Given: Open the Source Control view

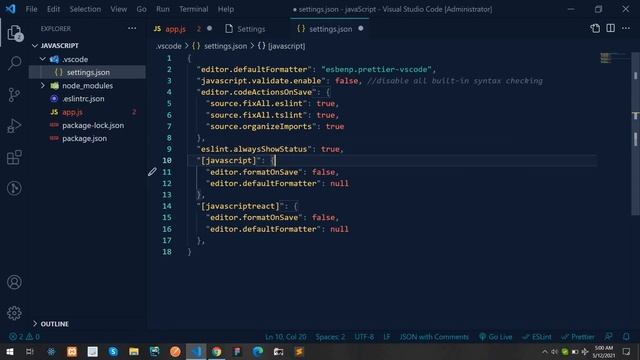Looking at the screenshot, I should point(14,95).
